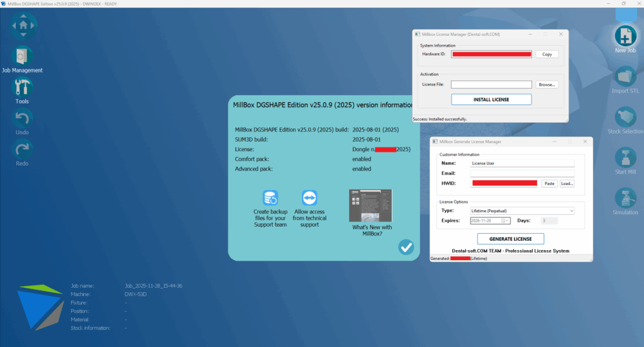This screenshot has height=347, width=644.
Task: Minimize the Generate License Manager window
Action: (x=555, y=142)
